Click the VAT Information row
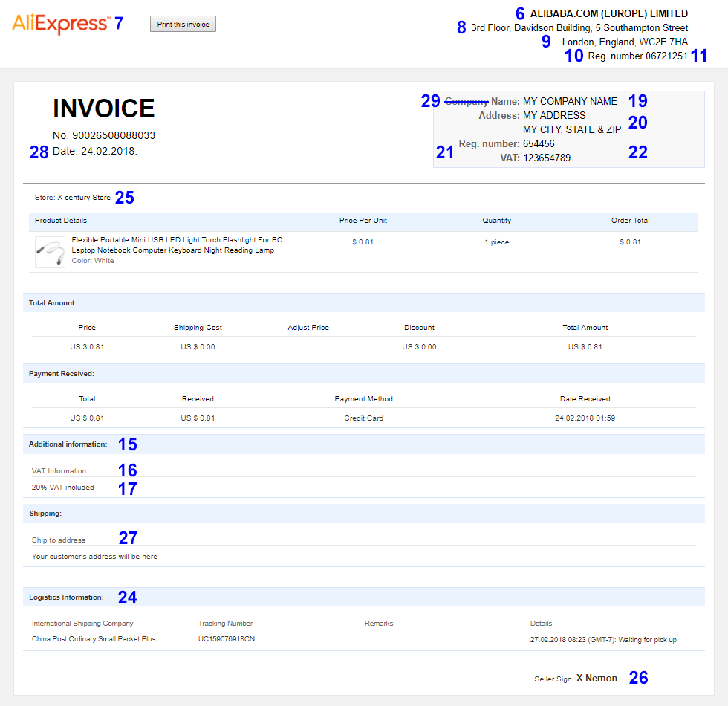 click(59, 471)
